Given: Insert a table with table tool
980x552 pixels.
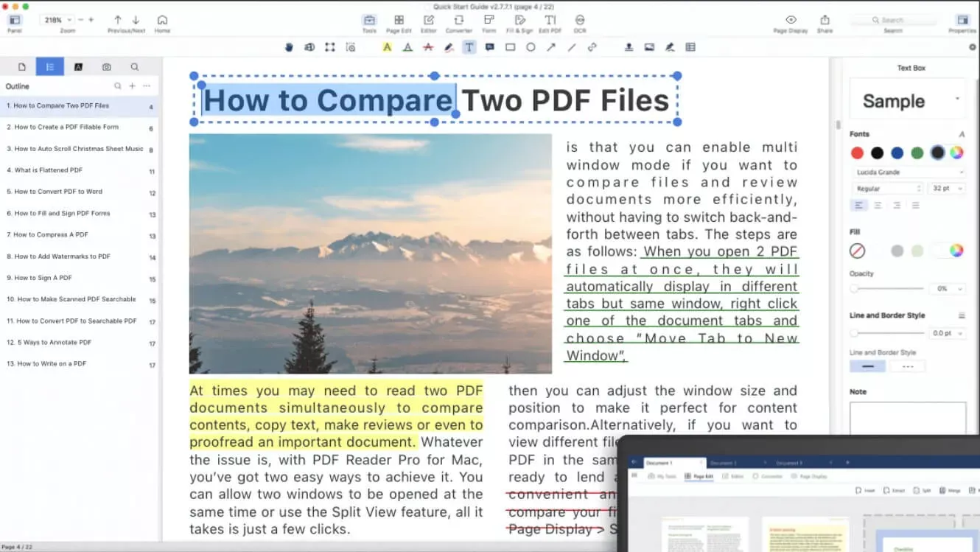Looking at the screenshot, I should click(690, 47).
